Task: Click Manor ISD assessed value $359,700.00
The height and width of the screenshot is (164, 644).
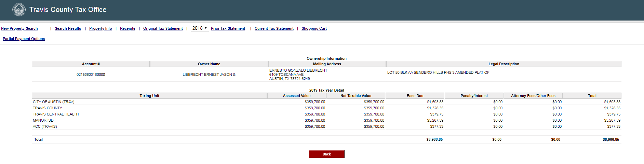Action: click(x=315, y=120)
